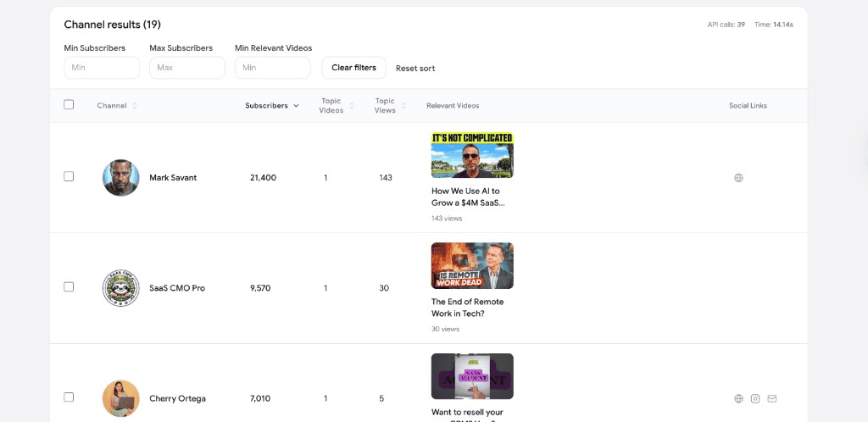Click the Cherry Ortega channel name
Viewport: 868px width, 422px height.
point(177,398)
